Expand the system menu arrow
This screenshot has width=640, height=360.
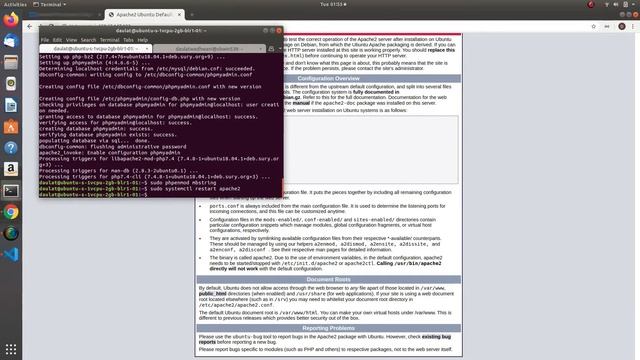click(634, 4)
